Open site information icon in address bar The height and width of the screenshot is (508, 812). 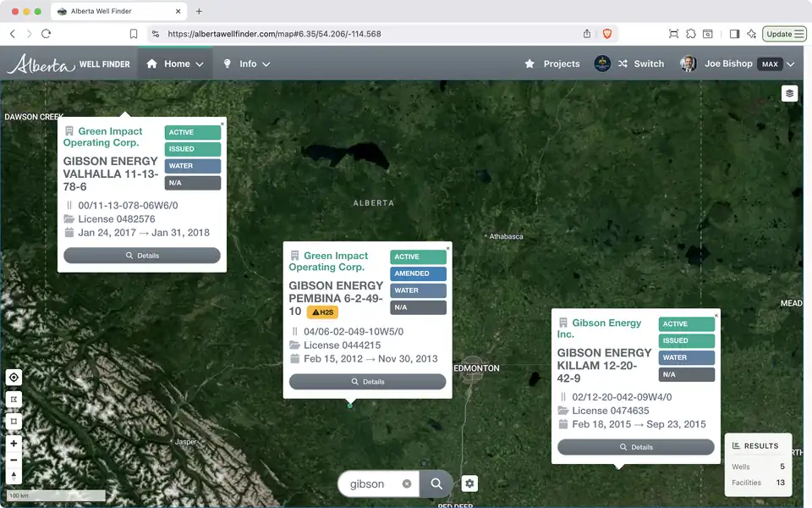click(156, 34)
